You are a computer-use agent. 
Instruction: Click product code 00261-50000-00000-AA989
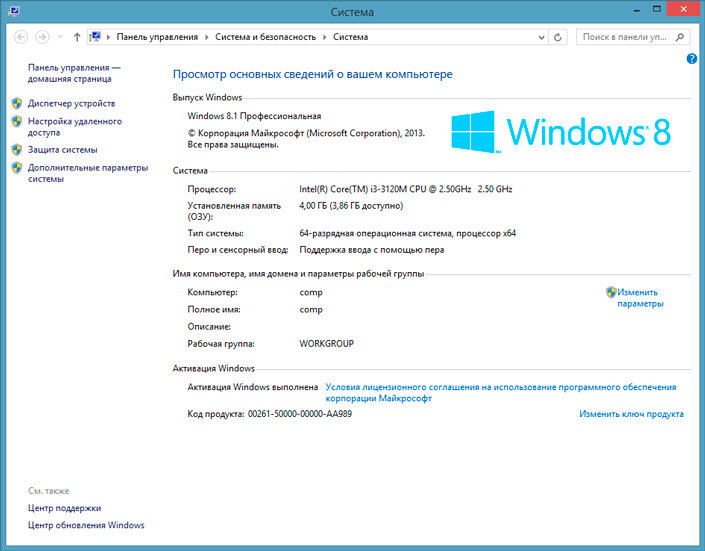300,414
